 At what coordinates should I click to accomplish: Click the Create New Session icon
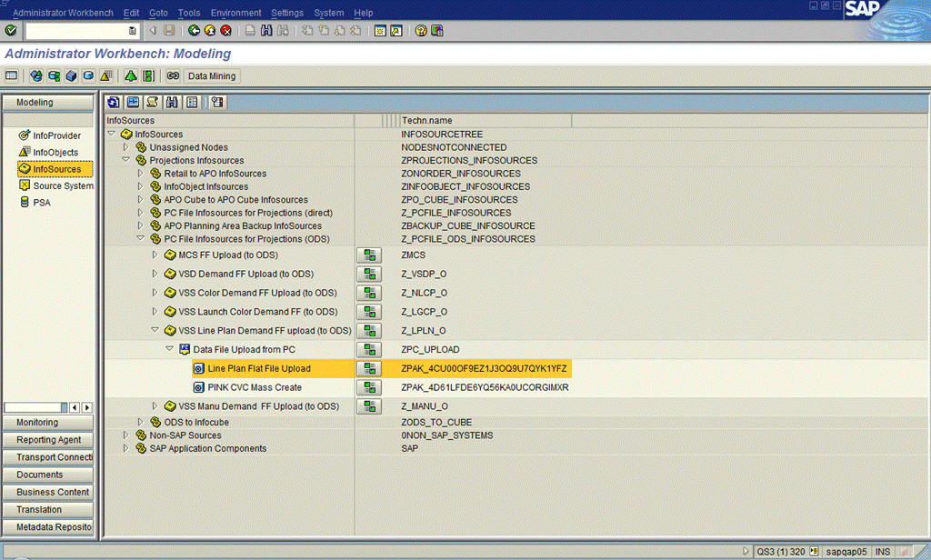(380, 30)
